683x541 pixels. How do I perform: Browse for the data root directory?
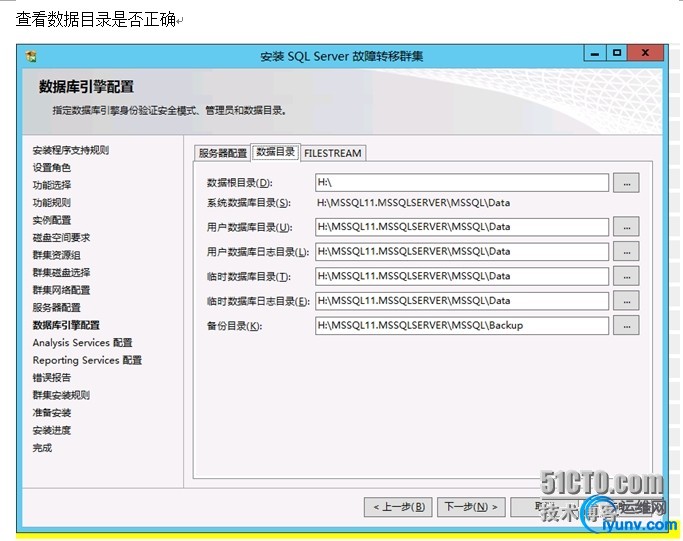[x=626, y=183]
